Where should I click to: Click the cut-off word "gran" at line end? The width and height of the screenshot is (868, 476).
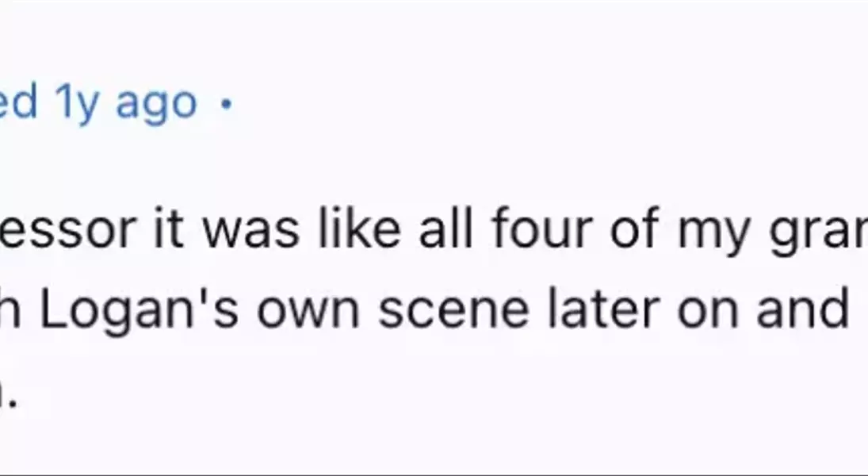818,232
